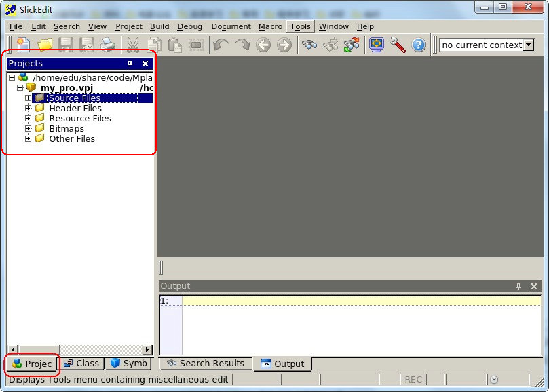Click the Open file folder icon

[45, 45]
